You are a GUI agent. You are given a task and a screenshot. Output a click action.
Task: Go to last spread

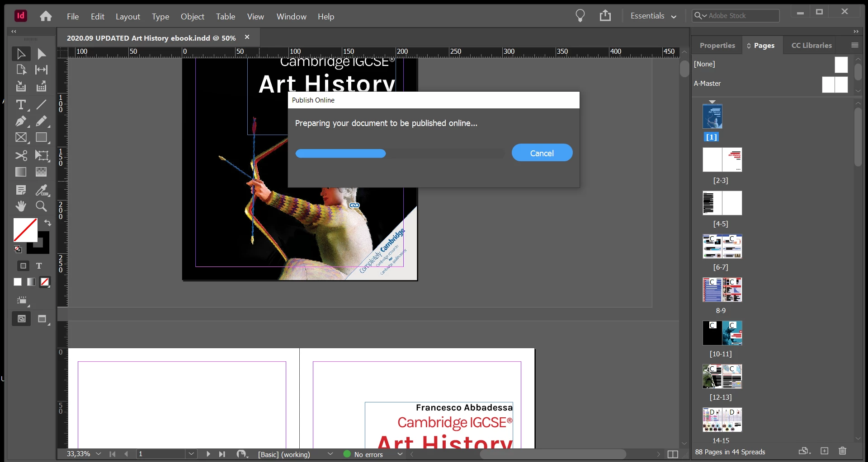pos(222,454)
